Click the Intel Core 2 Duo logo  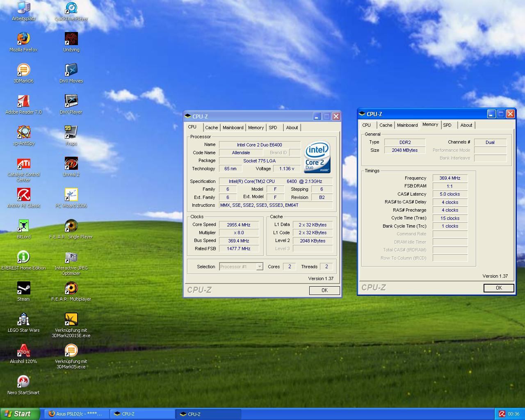click(x=317, y=157)
